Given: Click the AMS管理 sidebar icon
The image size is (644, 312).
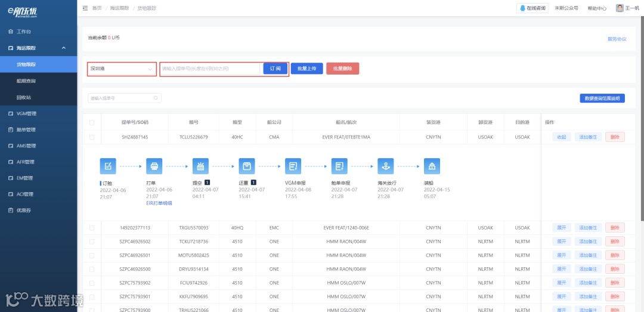Looking at the screenshot, I should (x=11, y=146).
